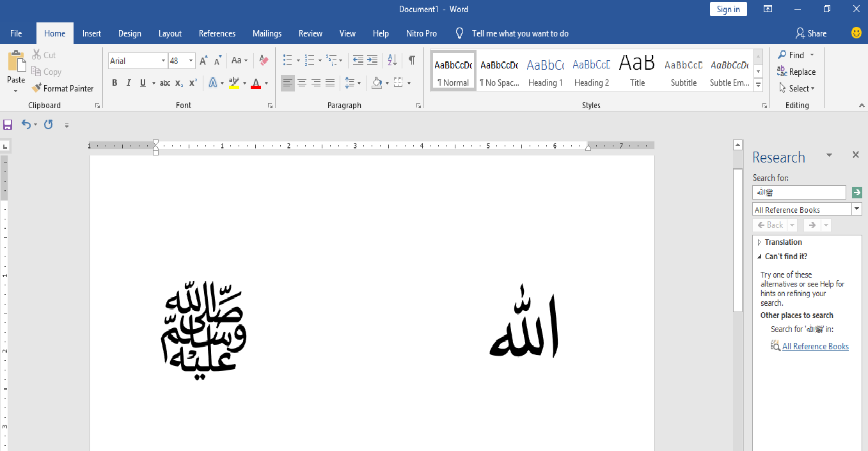Image resolution: width=868 pixels, height=451 pixels.
Task: Click the Copy icon
Action: pyautogui.click(x=36, y=72)
